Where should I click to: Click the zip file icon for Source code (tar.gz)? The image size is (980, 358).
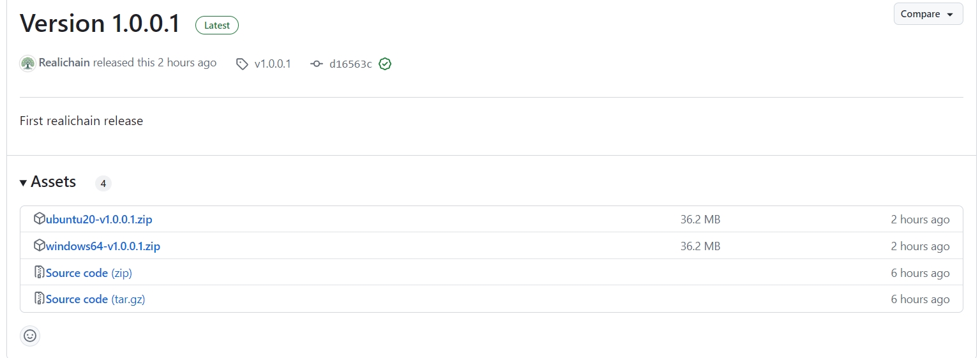tap(40, 299)
